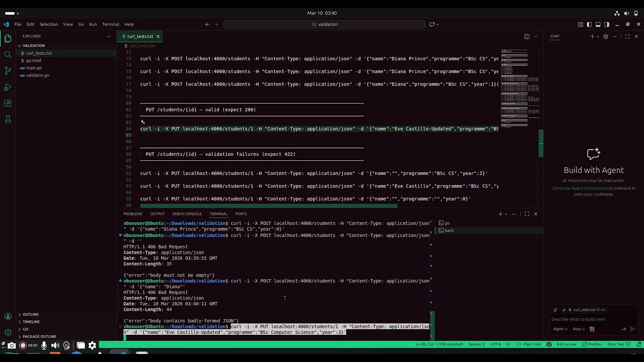Toggle the bottom panel visibility
644x362 pixels.
(598, 24)
